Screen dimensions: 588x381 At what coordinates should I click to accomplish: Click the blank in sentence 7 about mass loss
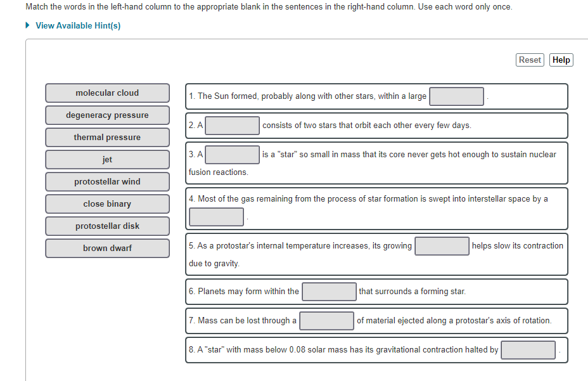(326, 321)
